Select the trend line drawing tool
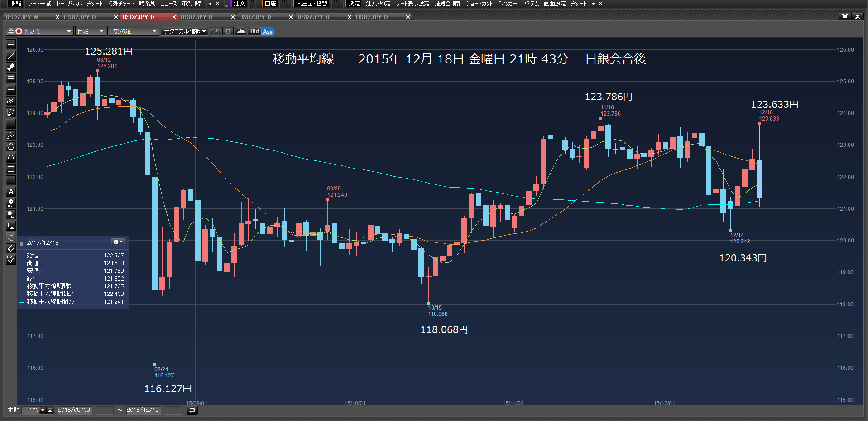 coord(11,56)
